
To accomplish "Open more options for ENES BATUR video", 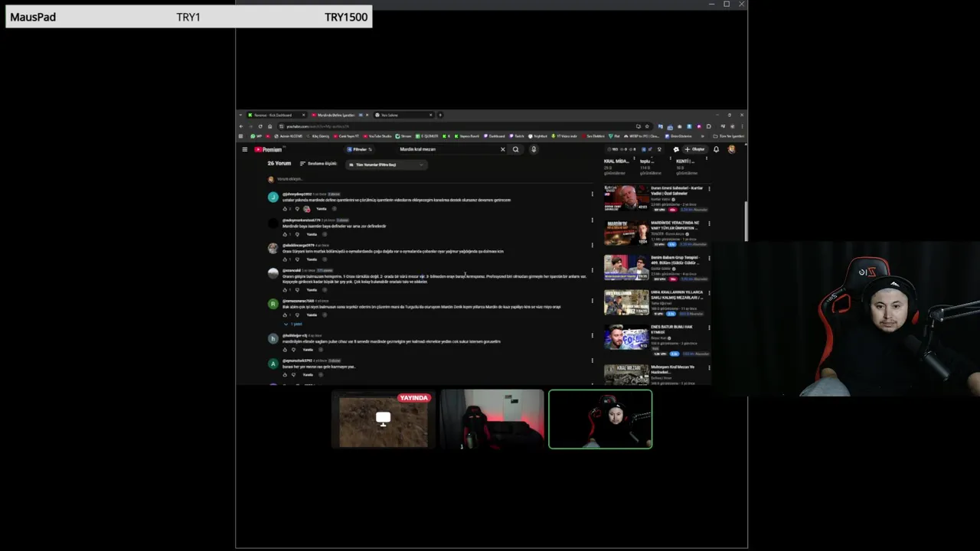I will pyautogui.click(x=709, y=328).
